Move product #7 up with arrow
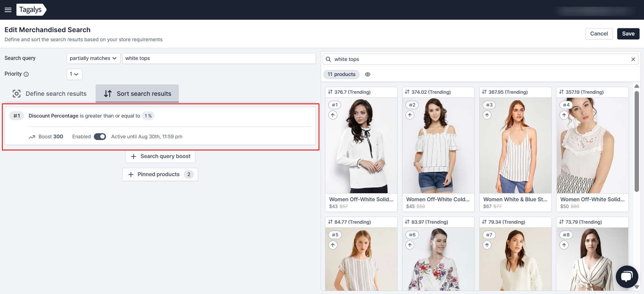The image size is (644, 294). point(487,245)
